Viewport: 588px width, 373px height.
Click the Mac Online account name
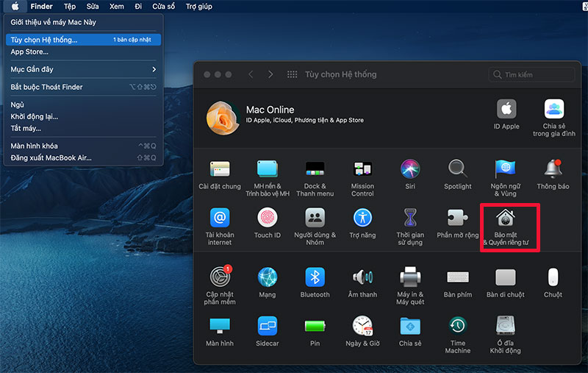[x=270, y=110]
